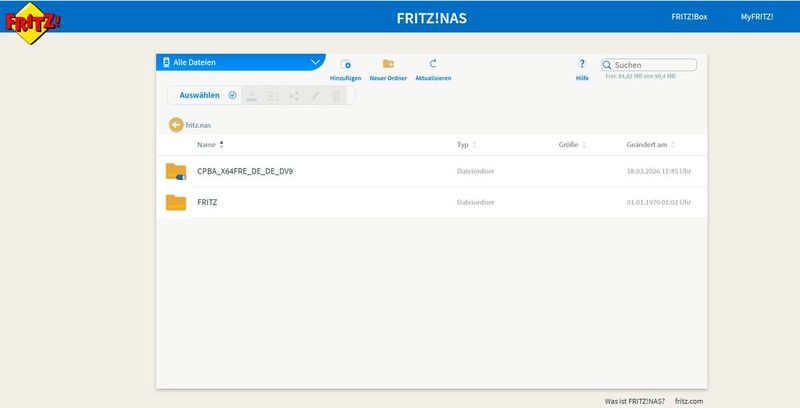800x408 pixels.
Task: Click the free storage text under search
Action: (x=640, y=76)
